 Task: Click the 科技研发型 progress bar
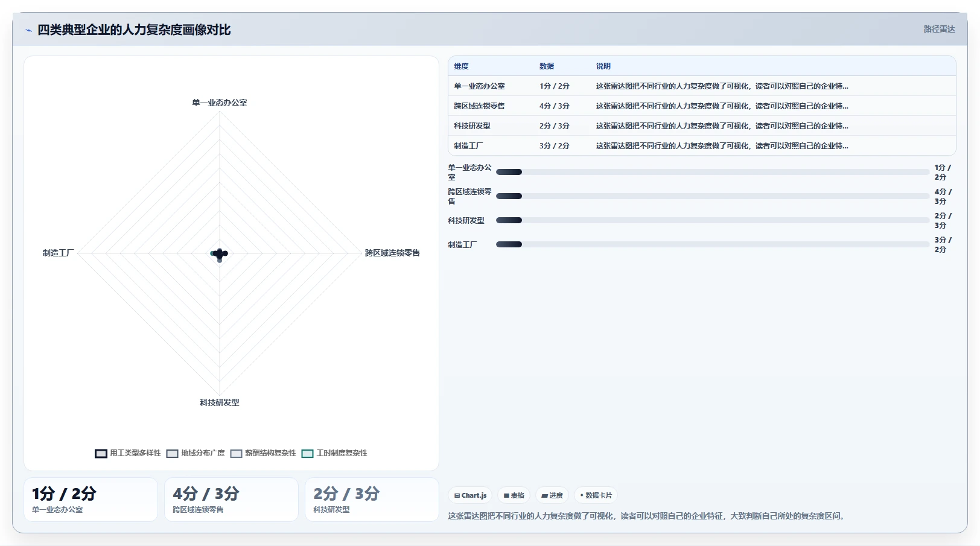tap(713, 220)
